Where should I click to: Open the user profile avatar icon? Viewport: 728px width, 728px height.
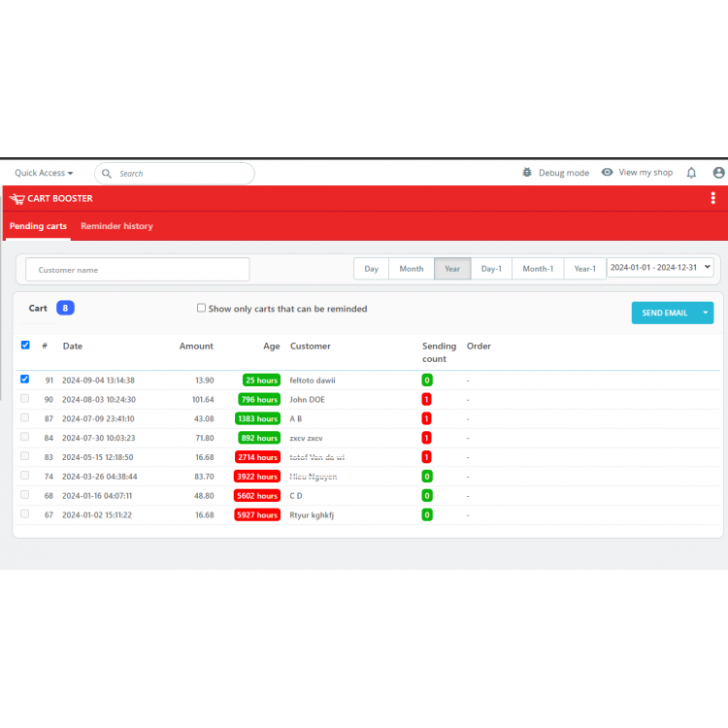(718, 173)
